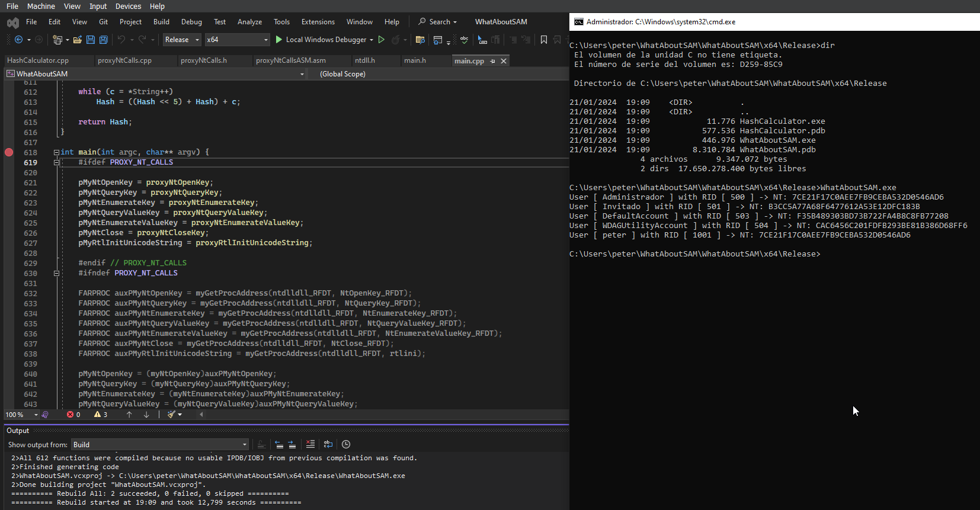The image size is (980, 510).
Task: Collapse the main function at line 618
Action: coord(56,152)
